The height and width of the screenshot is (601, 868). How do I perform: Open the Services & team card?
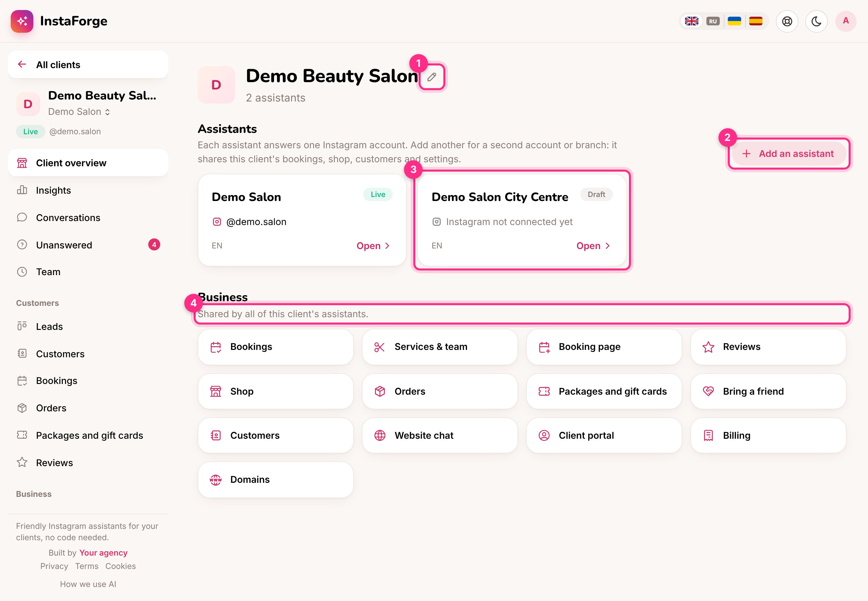[440, 347]
